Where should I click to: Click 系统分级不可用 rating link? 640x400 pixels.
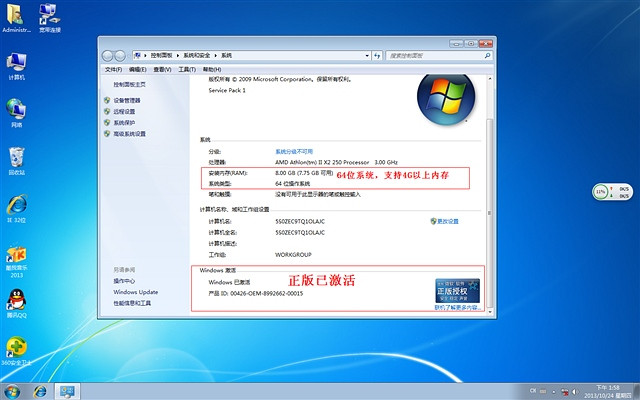click(294, 151)
